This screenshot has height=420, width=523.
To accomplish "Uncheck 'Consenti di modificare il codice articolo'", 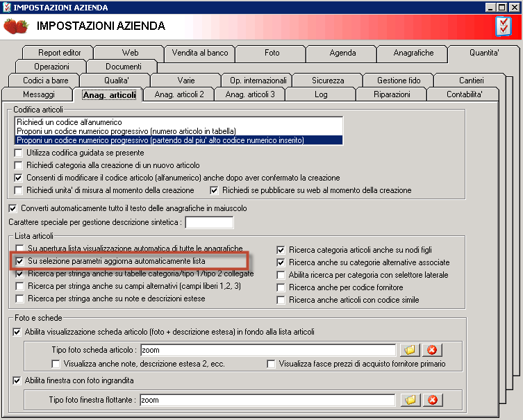I will tap(18, 178).
